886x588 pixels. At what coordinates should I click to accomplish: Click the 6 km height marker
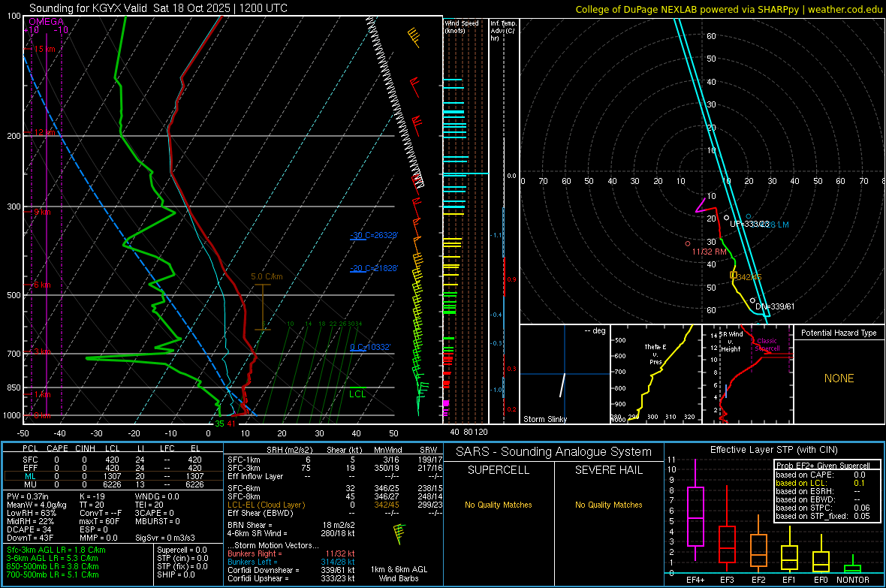tap(42, 285)
